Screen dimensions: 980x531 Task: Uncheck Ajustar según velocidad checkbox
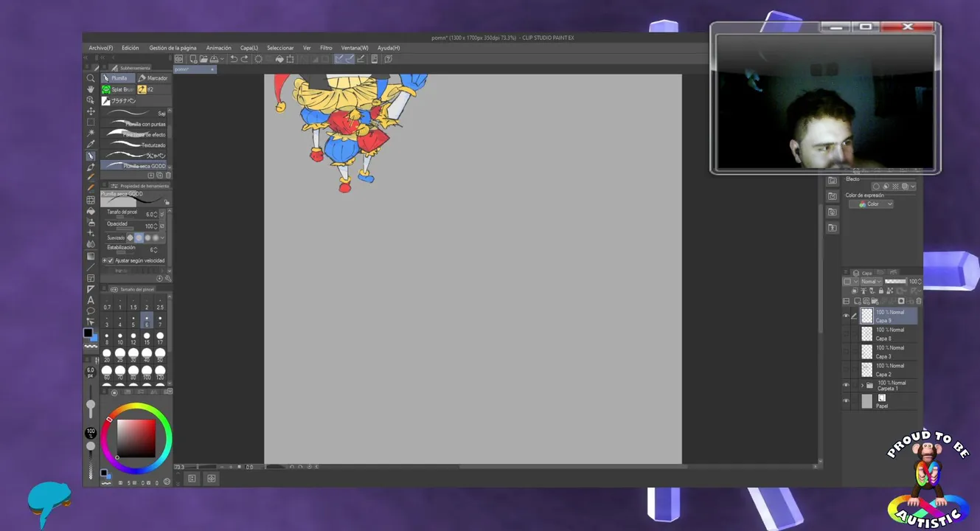click(x=111, y=260)
